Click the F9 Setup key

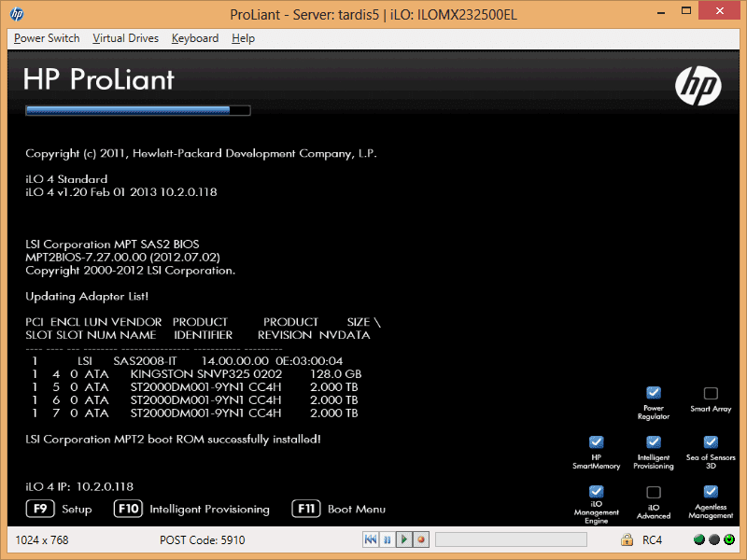[x=40, y=509]
